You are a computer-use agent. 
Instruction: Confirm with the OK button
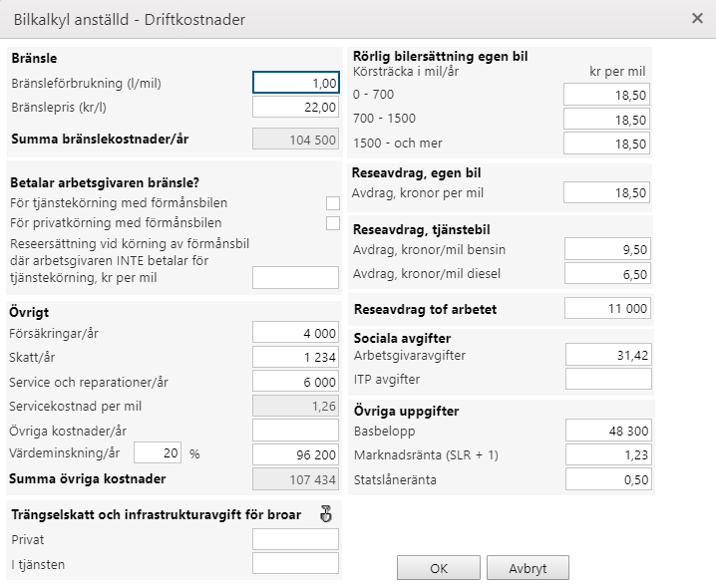click(x=439, y=568)
